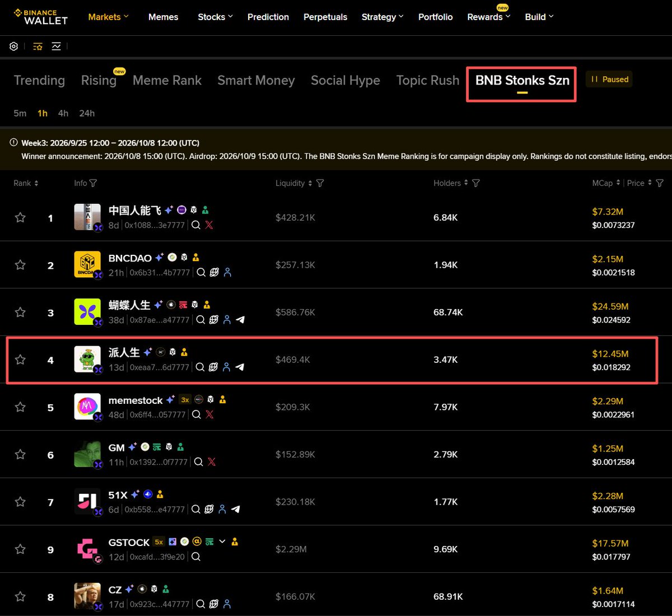Viewport: 672px width, 616px height.
Task: Open the Telegram icon for 派人生
Action: tap(240, 367)
